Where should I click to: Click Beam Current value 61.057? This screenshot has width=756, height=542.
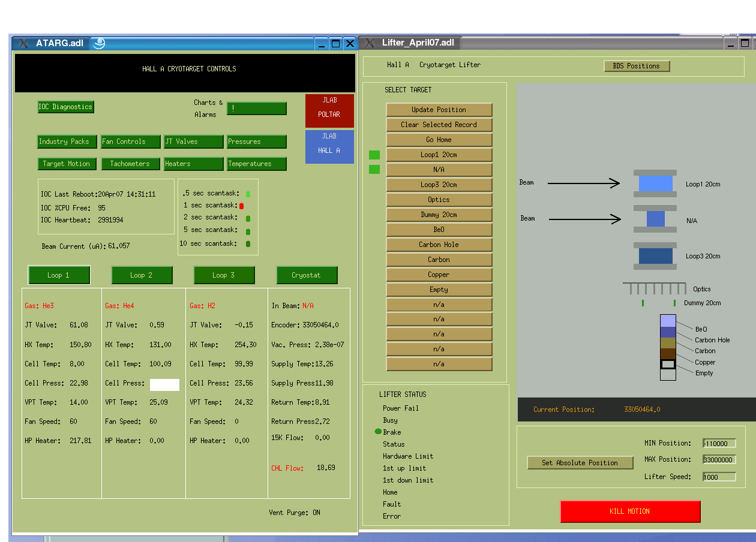(119, 246)
